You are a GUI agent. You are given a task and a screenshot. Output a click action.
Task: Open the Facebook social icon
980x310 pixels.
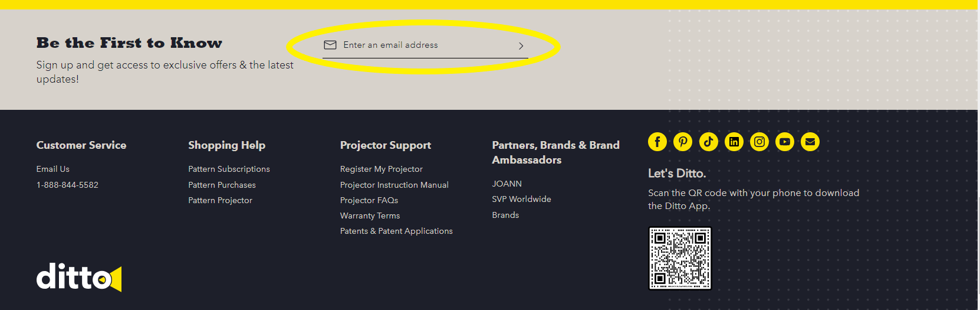[x=657, y=142]
